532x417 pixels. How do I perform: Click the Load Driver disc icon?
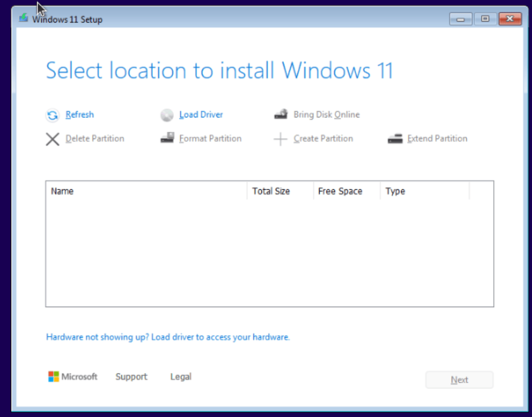tap(167, 115)
